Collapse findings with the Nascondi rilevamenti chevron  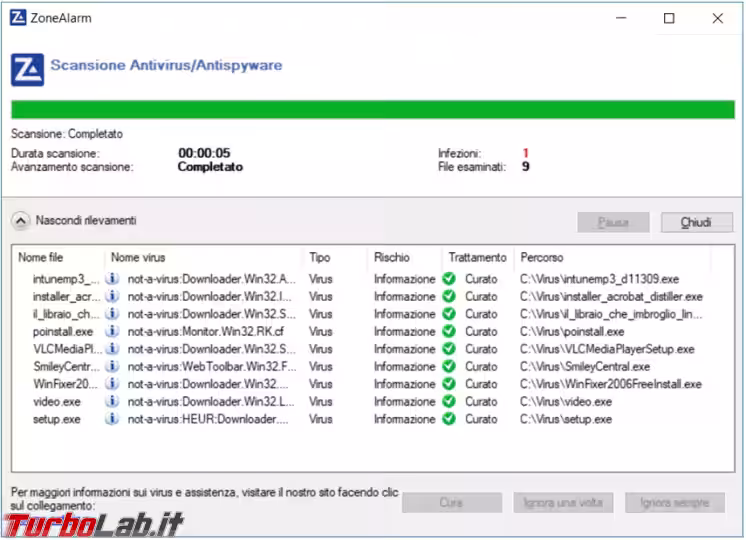20,221
